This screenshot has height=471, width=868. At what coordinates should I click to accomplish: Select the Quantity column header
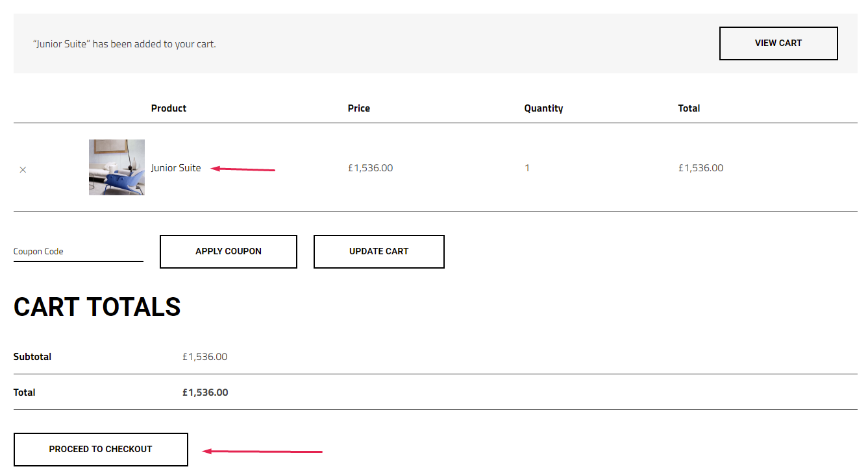[543, 108]
